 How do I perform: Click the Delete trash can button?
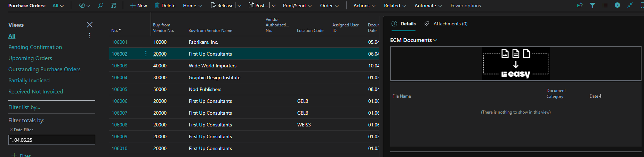(x=165, y=6)
